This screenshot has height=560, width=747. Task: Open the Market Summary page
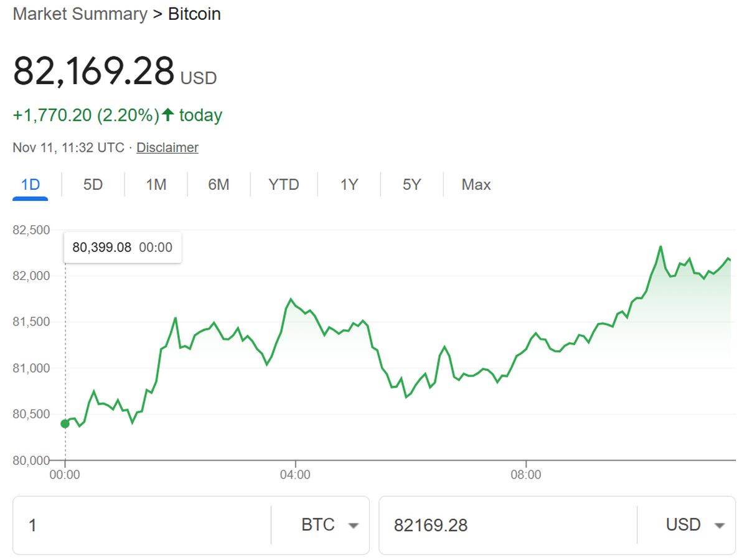79,14
